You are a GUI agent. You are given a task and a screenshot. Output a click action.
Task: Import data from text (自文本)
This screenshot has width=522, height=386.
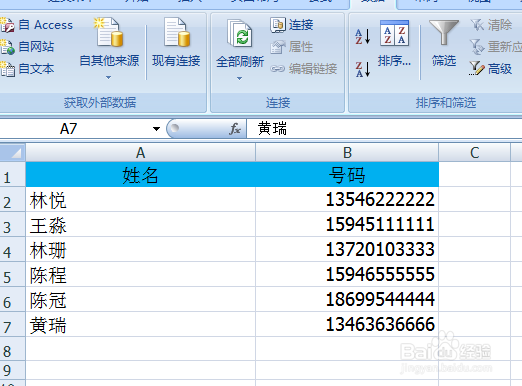coord(27,69)
